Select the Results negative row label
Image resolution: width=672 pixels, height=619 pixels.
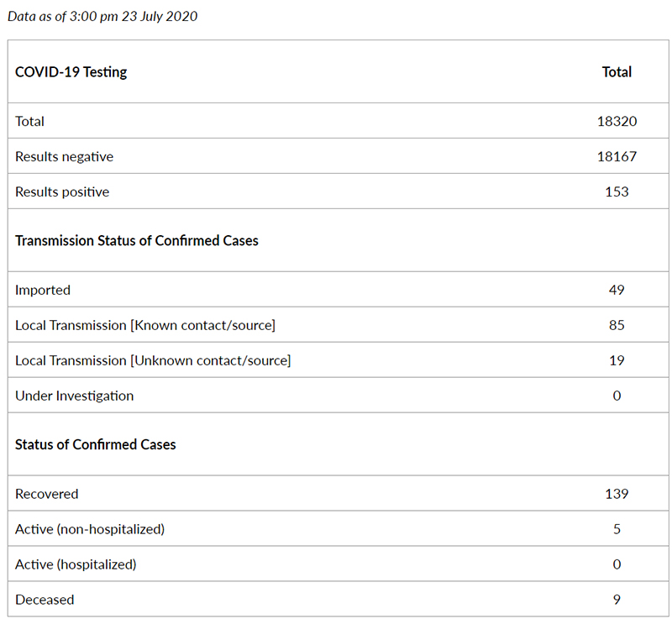tap(64, 156)
